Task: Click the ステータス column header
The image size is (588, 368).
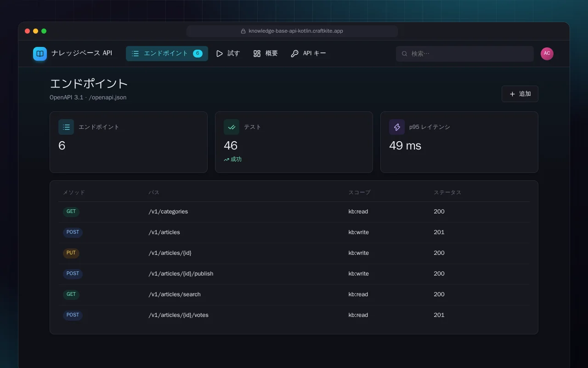Action: tap(447, 192)
